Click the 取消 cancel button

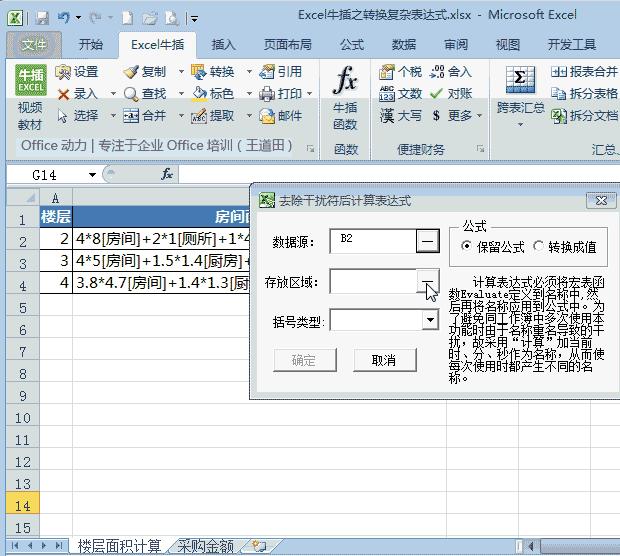pos(384,360)
